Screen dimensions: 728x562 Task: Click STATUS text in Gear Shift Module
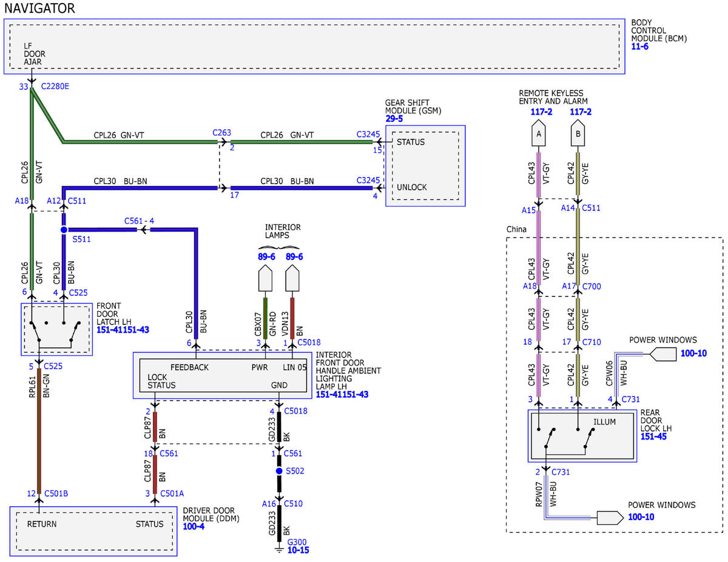coord(411,142)
